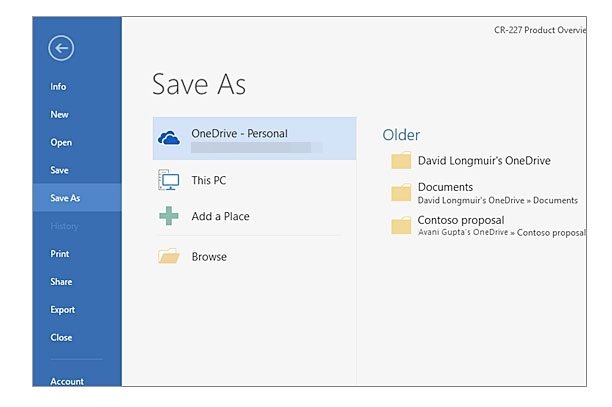Click the This PC computer icon
The height and width of the screenshot is (407, 612).
[169, 180]
